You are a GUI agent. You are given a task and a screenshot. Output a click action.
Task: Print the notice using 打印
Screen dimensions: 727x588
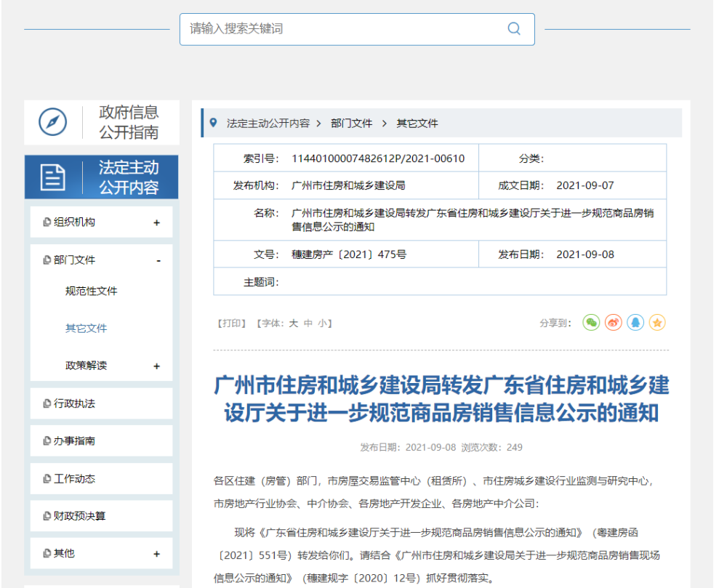(231, 323)
